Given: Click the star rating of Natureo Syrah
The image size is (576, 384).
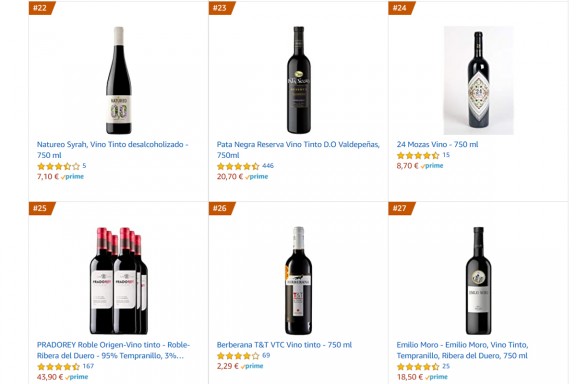Looking at the screenshot, I should click(58, 166).
